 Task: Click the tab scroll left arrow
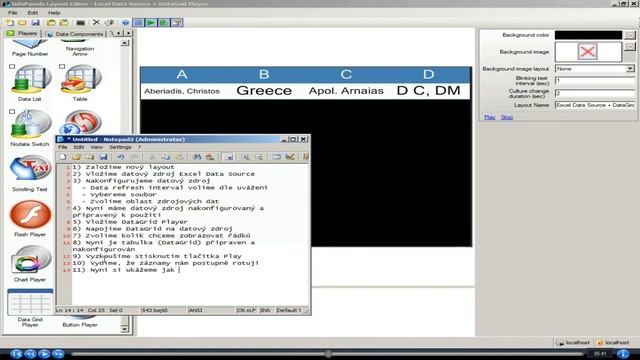click(x=119, y=33)
